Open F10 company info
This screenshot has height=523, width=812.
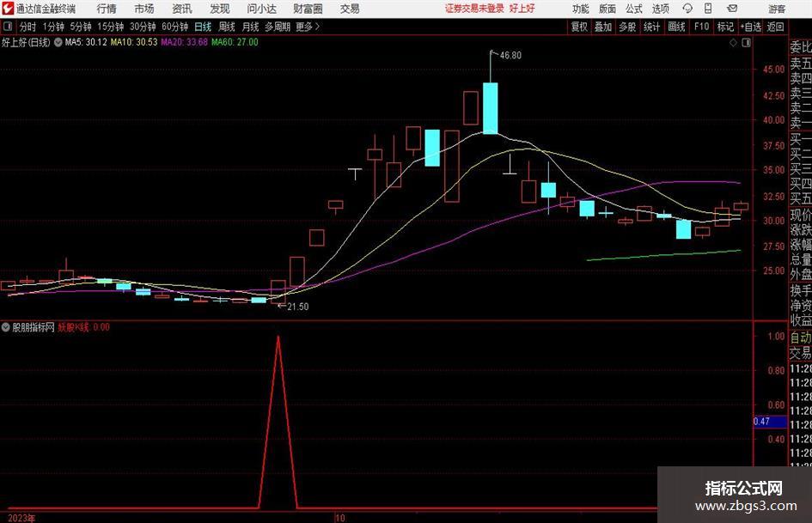702,27
